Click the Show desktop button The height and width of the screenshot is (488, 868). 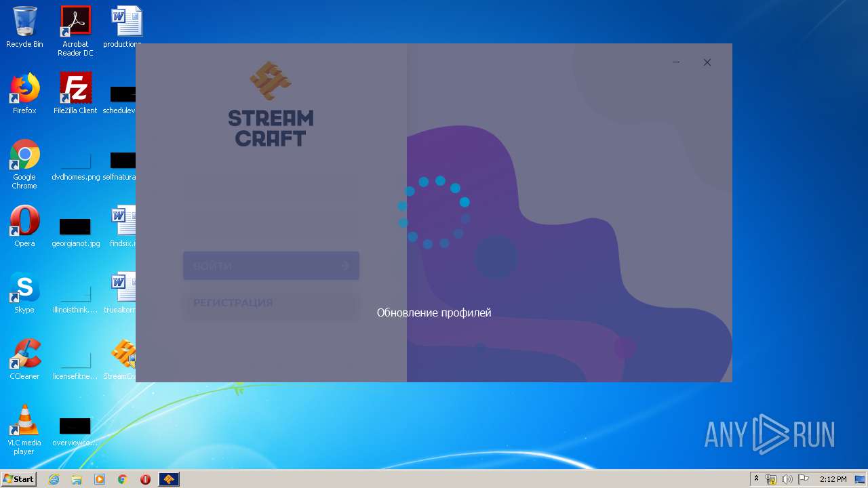[x=861, y=479]
